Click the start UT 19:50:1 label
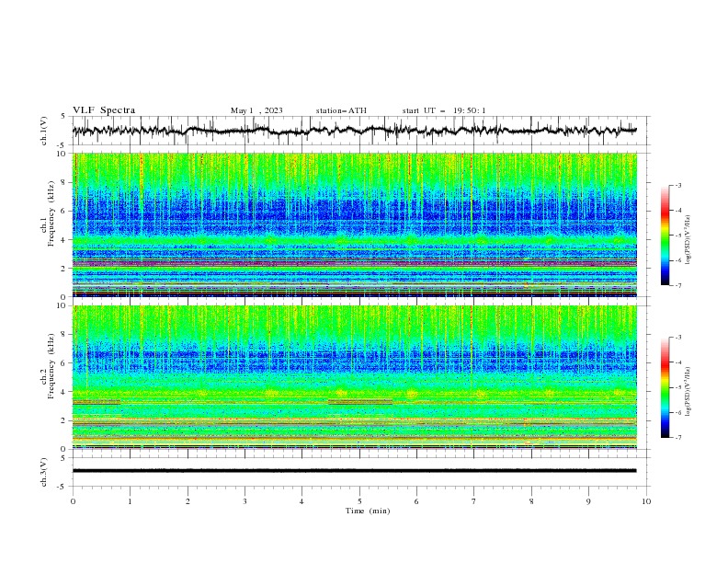The image size is (728, 563). (x=444, y=110)
